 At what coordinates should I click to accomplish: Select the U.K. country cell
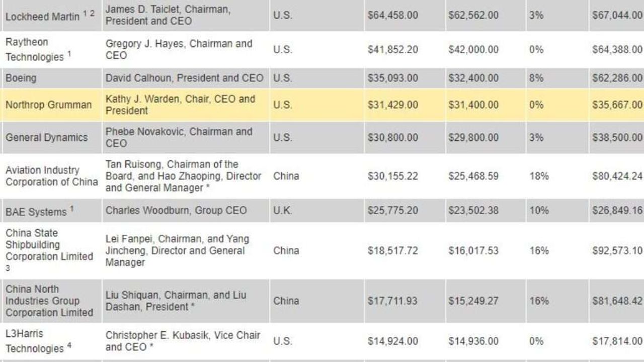click(282, 210)
